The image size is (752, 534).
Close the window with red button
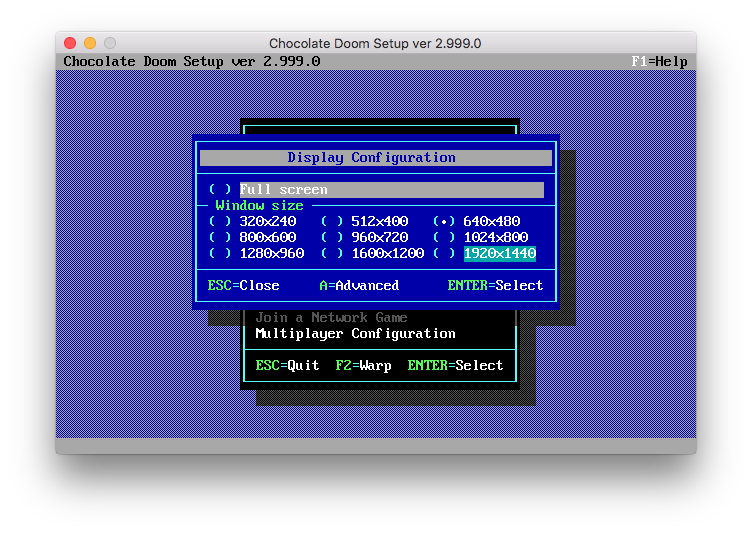pos(70,43)
